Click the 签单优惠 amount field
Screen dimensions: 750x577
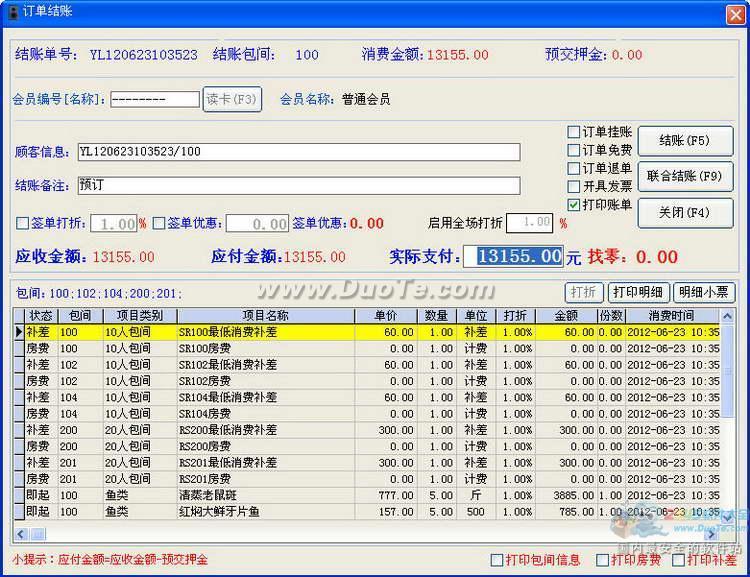point(257,223)
